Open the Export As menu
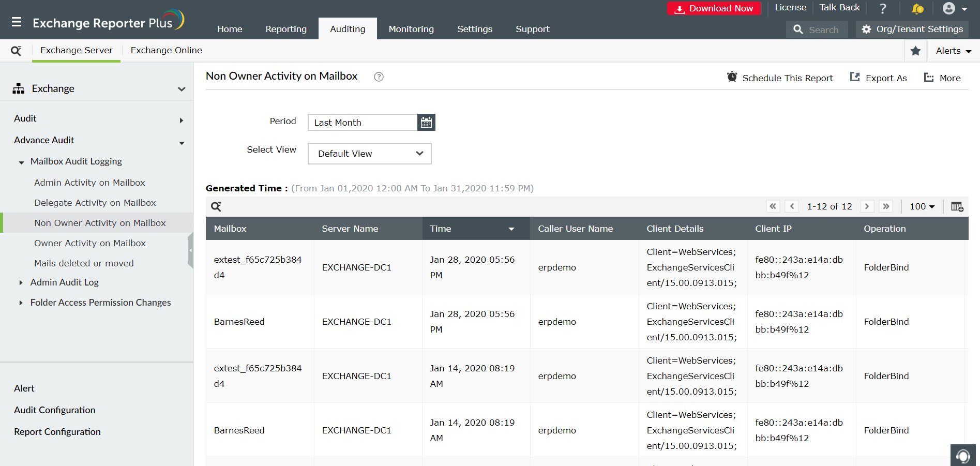This screenshot has width=980, height=466. 878,78
